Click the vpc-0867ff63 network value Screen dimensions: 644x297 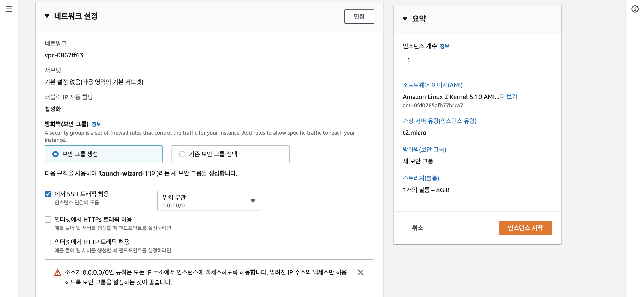64,55
